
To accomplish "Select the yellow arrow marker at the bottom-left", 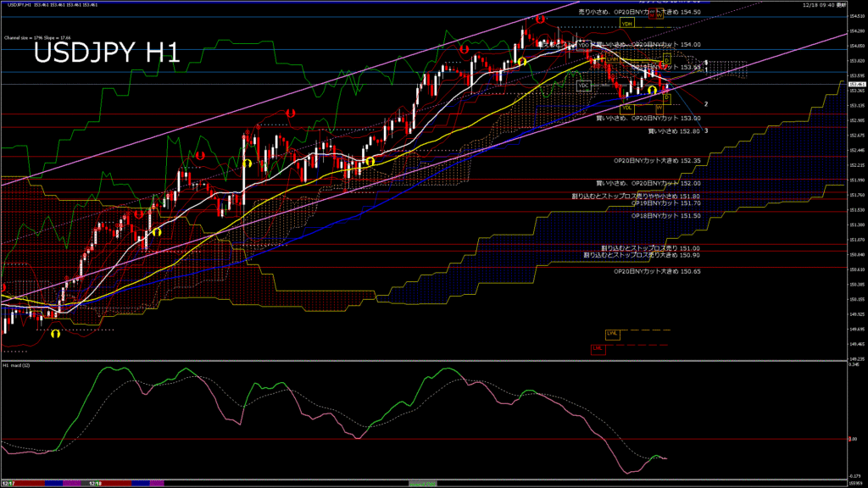I will pos(55,334).
